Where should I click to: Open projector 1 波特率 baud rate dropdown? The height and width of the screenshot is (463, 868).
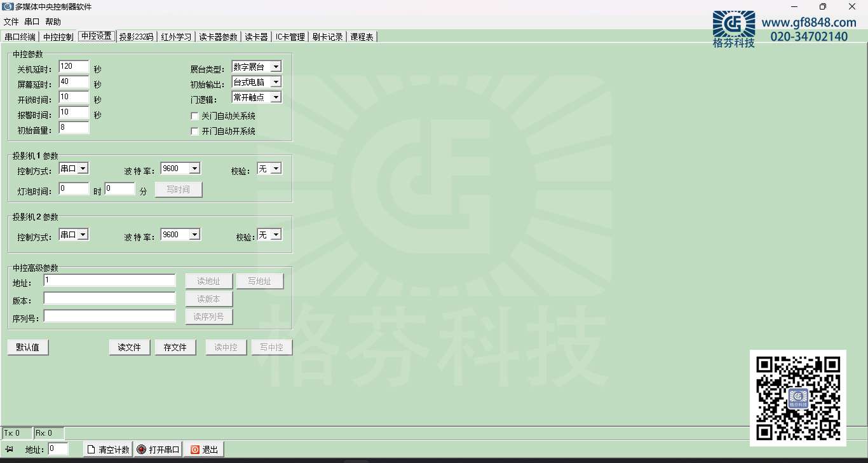[194, 169]
